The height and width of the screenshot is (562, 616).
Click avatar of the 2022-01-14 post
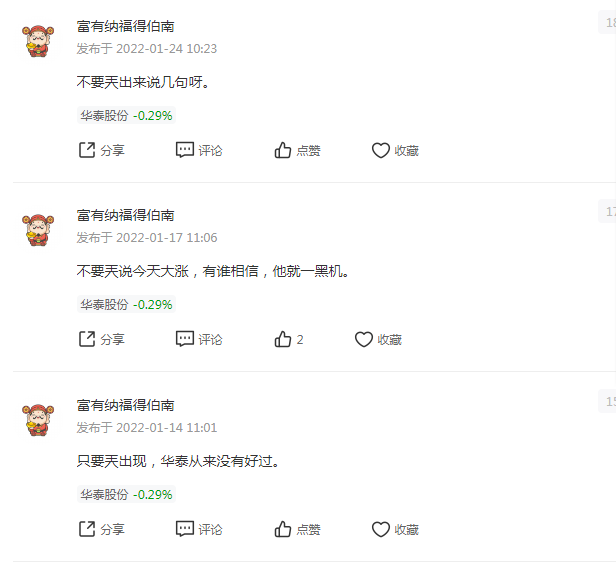point(38,420)
